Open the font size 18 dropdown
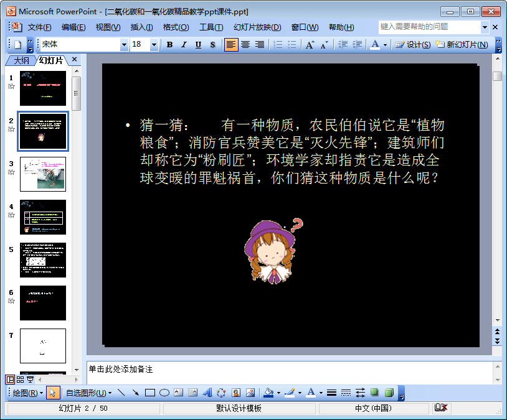The height and width of the screenshot is (420, 507). tap(154, 45)
